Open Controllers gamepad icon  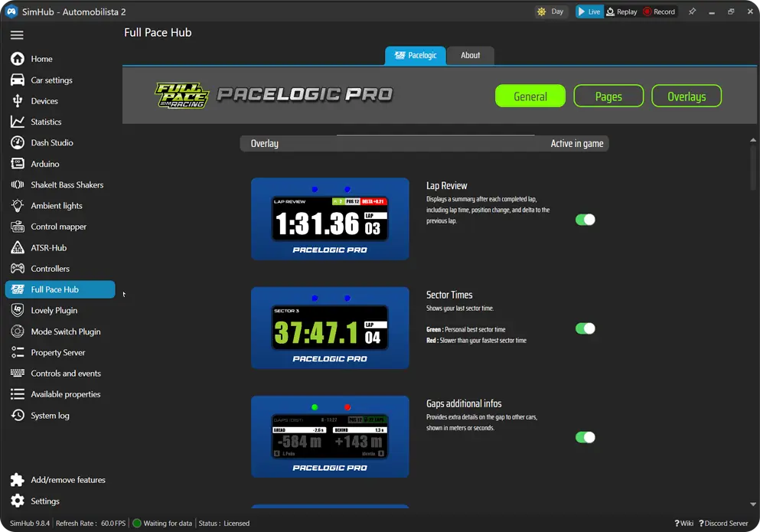tap(18, 268)
